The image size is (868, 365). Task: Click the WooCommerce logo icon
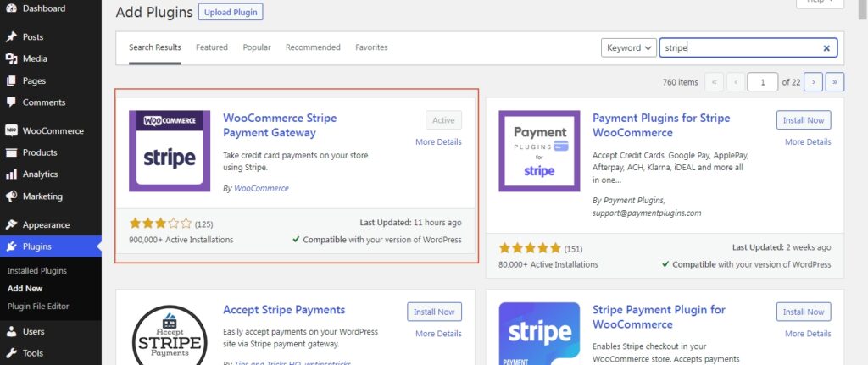click(11, 131)
